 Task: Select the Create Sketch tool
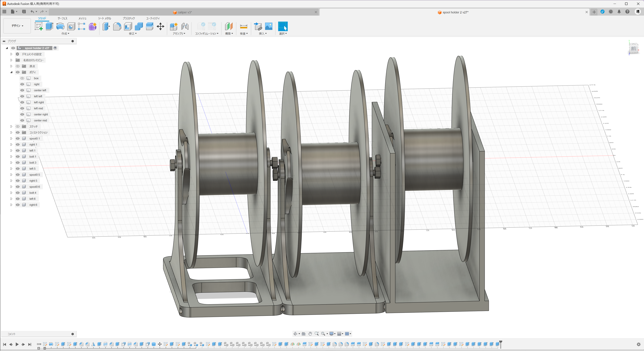(39, 26)
